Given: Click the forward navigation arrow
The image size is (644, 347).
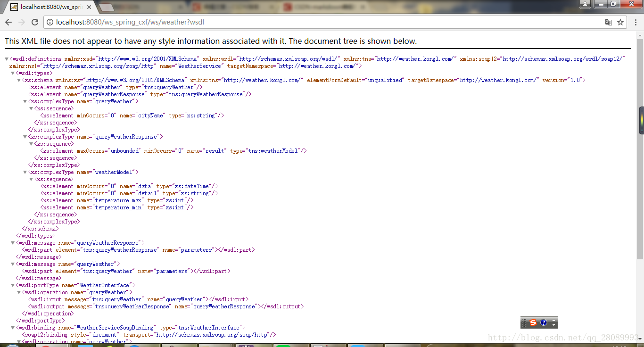Looking at the screenshot, I should pyautogui.click(x=22, y=22).
